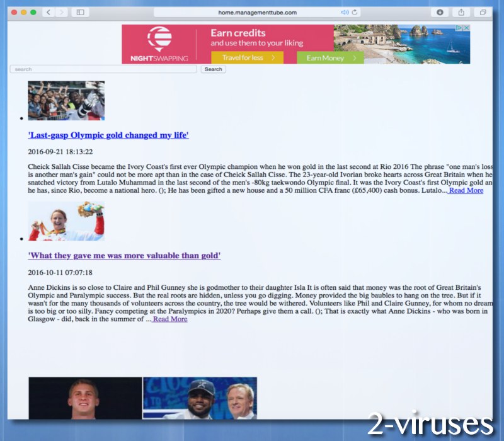Open 'What they gave me was more valuable than gold'
This screenshot has height=441, width=504.
pyautogui.click(x=123, y=256)
